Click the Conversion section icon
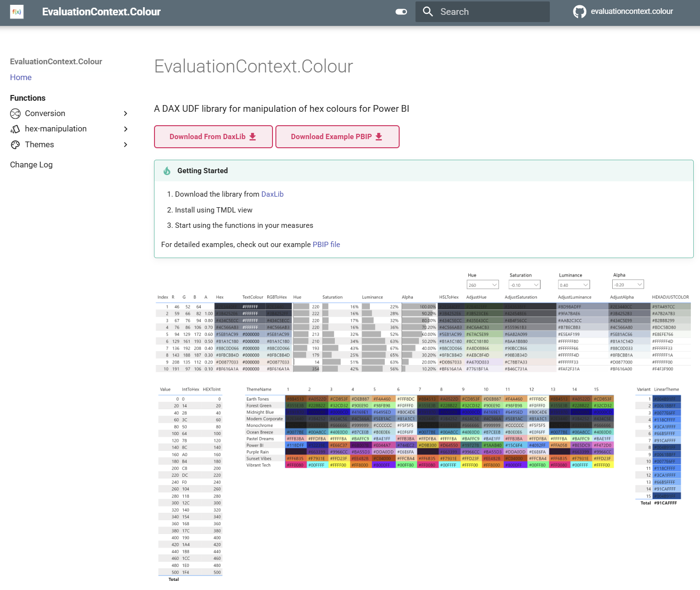Viewport: 700px width, 590px height. point(15,114)
